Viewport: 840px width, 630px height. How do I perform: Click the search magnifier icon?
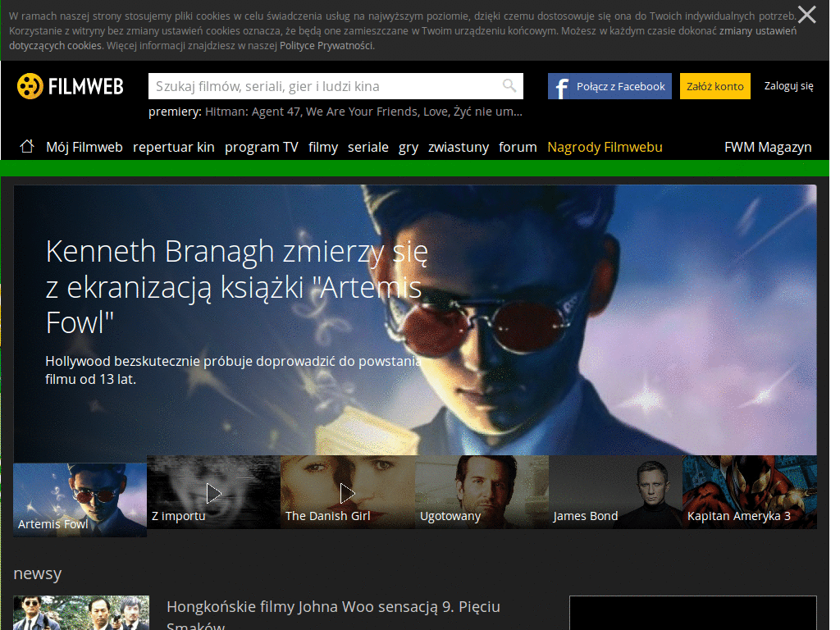coord(510,85)
